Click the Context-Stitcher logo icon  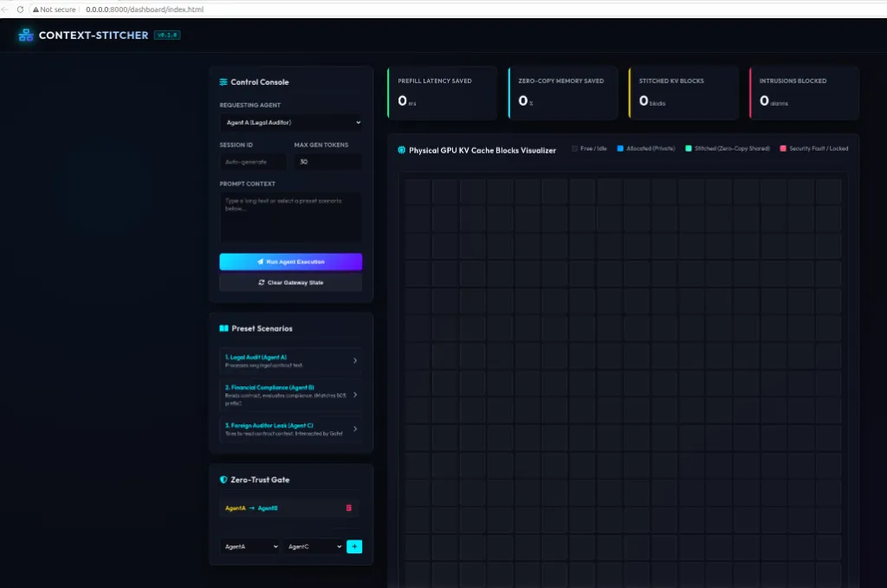click(x=26, y=35)
